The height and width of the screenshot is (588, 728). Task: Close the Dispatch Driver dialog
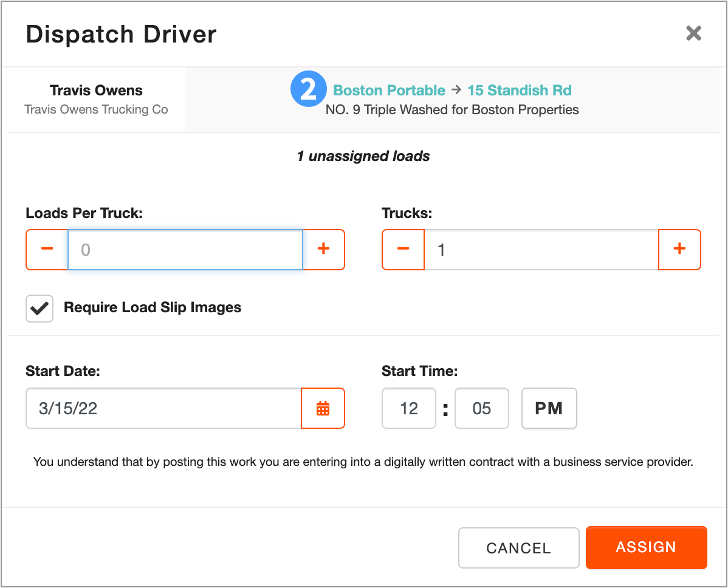pos(693,33)
